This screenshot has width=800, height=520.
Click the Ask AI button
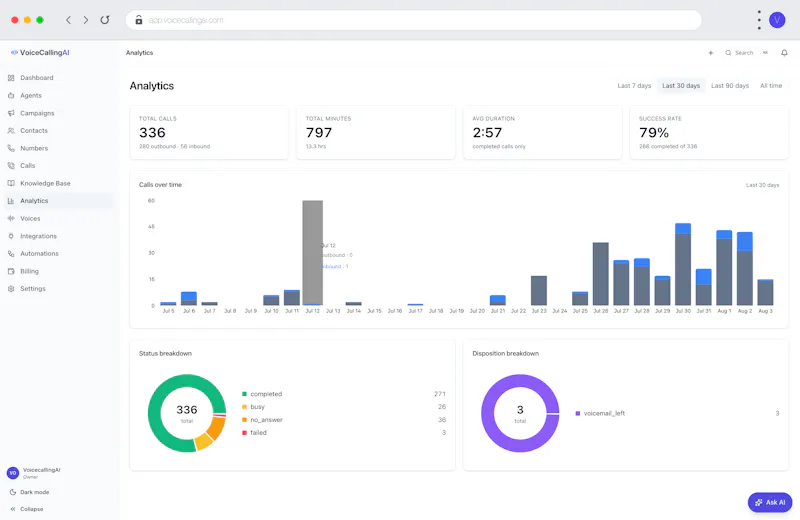click(x=770, y=502)
